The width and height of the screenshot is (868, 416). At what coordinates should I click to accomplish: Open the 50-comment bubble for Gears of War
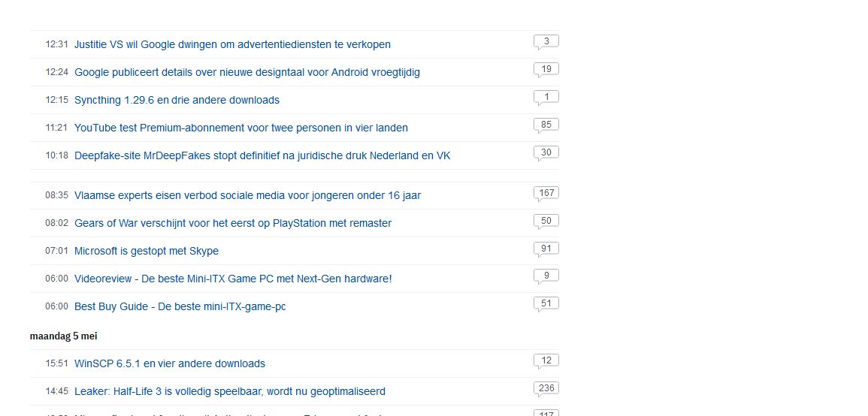point(546,222)
